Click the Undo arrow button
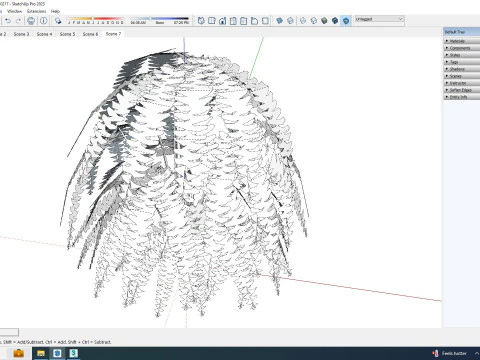 (x=8, y=21)
